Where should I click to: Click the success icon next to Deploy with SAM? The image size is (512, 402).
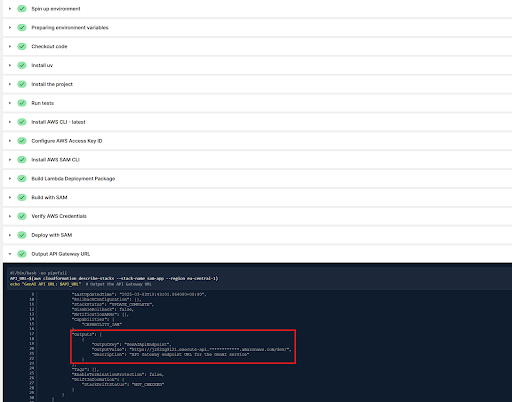[22, 235]
